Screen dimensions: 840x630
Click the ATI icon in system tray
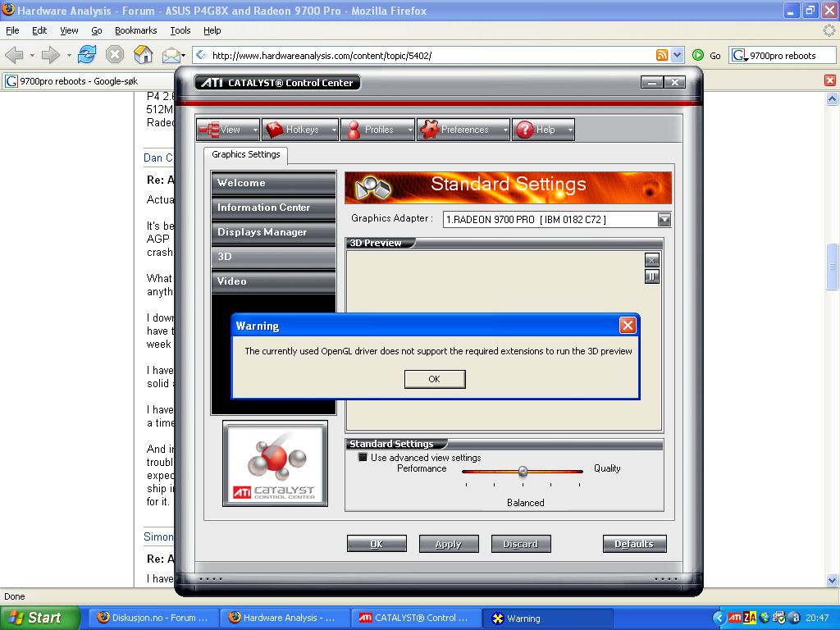coord(734,618)
